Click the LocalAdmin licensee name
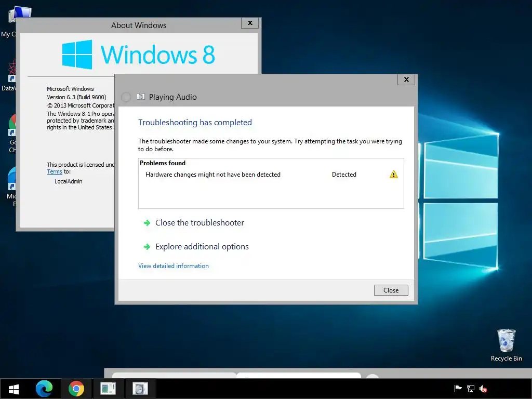532x399 pixels. pos(69,181)
